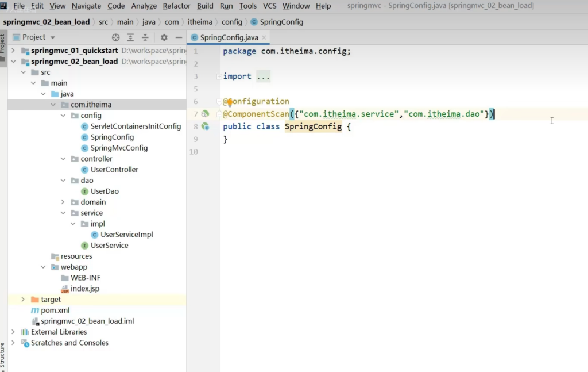This screenshot has height=372, width=588.
Task: Click the Spring bean gutter icon on line 8
Action: click(205, 126)
